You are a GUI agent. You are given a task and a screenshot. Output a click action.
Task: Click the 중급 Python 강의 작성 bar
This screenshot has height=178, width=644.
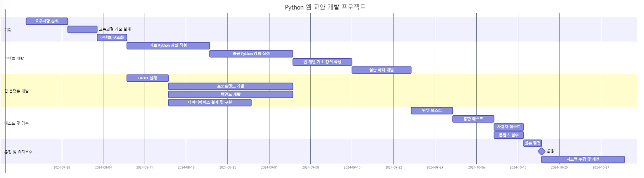point(251,54)
